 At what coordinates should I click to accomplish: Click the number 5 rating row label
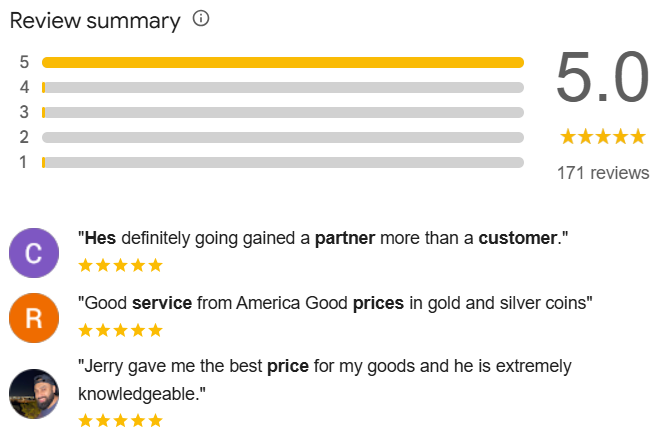tap(24, 62)
